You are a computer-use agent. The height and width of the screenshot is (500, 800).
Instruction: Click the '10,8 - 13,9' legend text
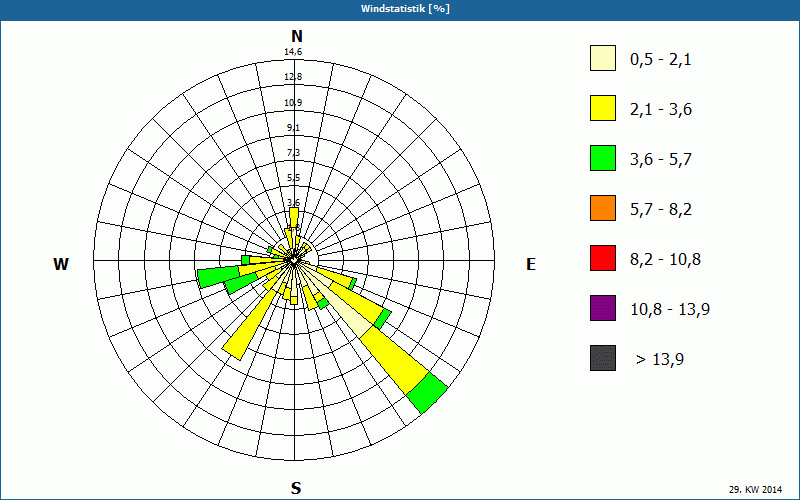[x=670, y=310]
